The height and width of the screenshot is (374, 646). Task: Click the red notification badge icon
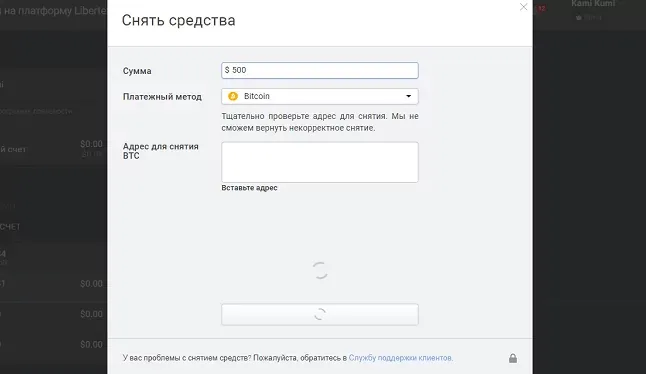(x=541, y=8)
